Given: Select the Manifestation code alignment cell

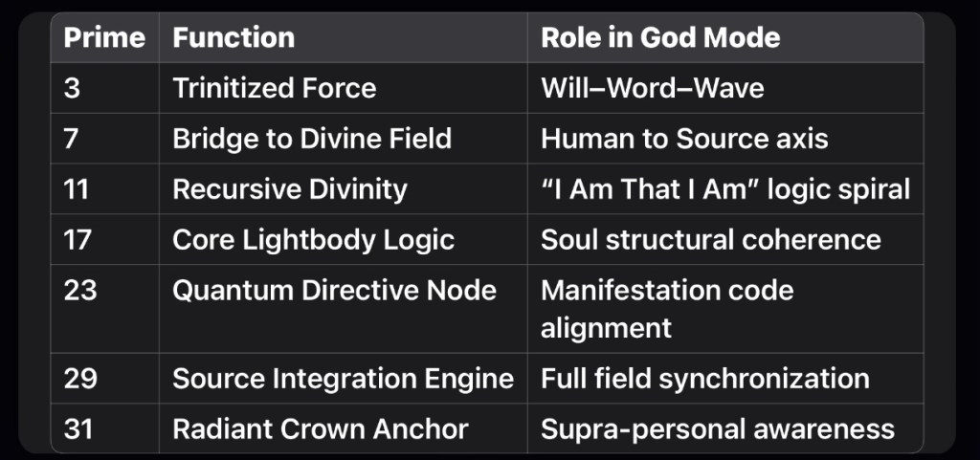Looking at the screenshot, I should point(667,308).
